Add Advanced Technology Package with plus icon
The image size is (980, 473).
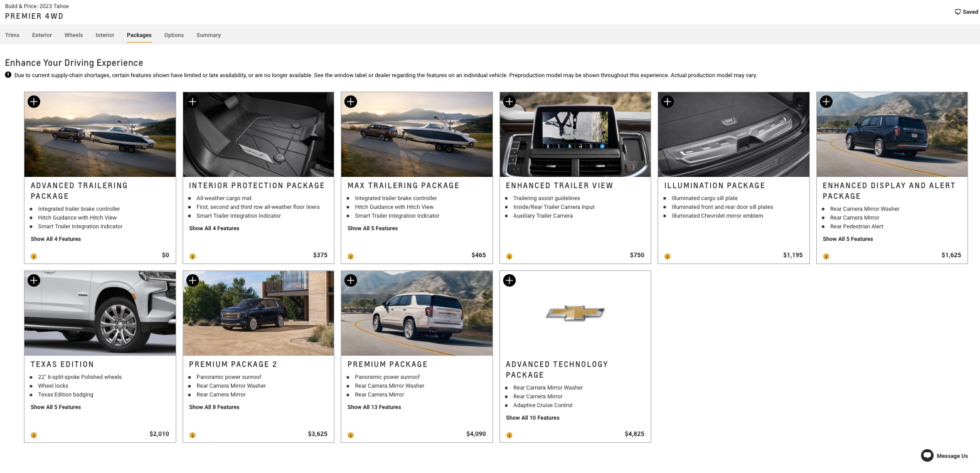(x=509, y=280)
